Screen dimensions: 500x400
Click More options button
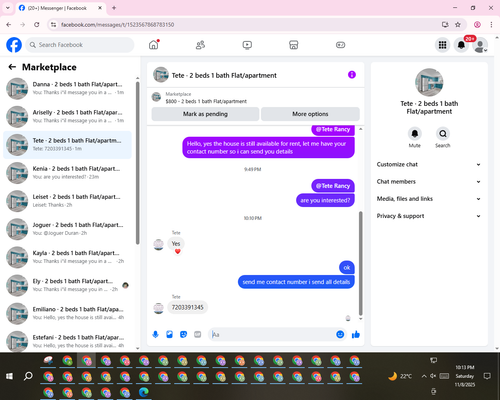[310, 114]
